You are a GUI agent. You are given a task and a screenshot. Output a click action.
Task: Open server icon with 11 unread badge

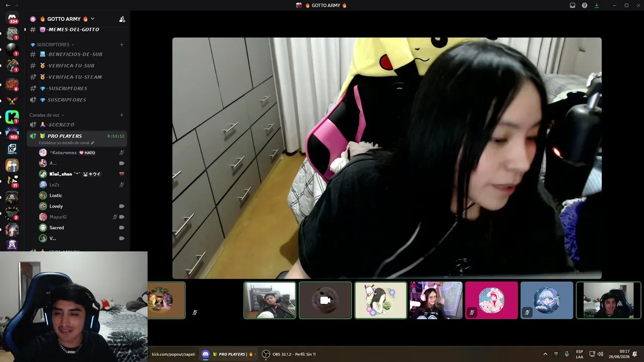[x=12, y=181]
